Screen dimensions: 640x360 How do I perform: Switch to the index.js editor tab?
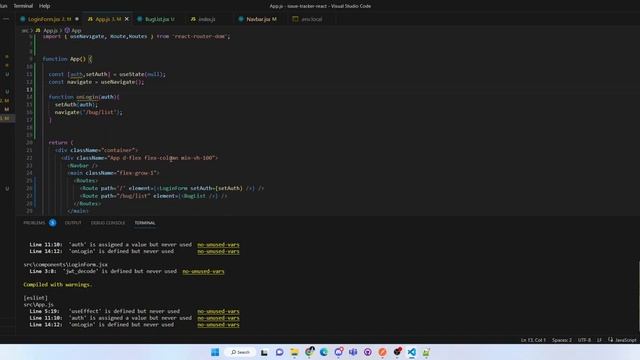(x=207, y=19)
